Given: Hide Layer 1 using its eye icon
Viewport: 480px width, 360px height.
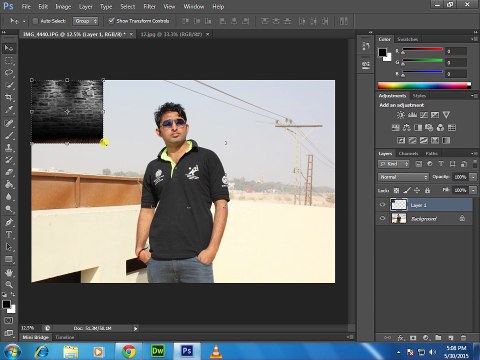Looking at the screenshot, I should click(383, 205).
